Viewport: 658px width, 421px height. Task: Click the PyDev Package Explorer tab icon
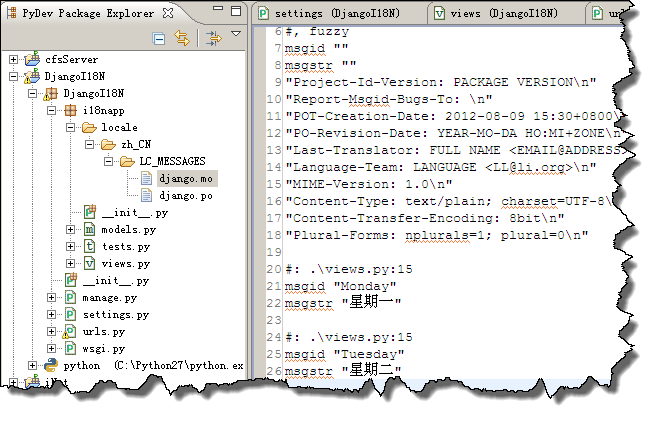pos(12,13)
